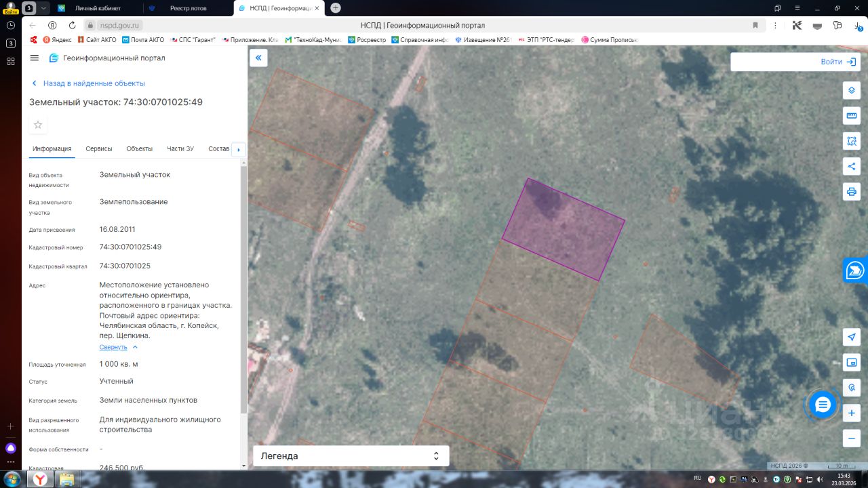
Task: Bookmark this page in address bar
Action: tap(755, 25)
